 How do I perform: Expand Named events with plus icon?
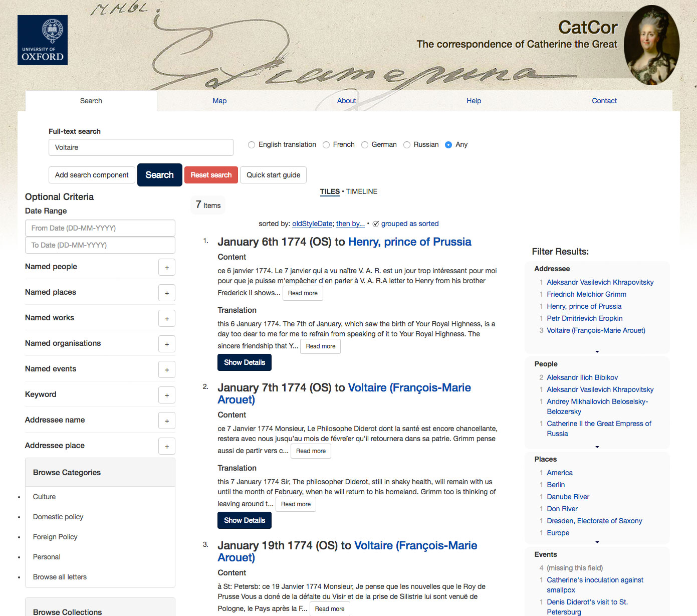pyautogui.click(x=167, y=370)
